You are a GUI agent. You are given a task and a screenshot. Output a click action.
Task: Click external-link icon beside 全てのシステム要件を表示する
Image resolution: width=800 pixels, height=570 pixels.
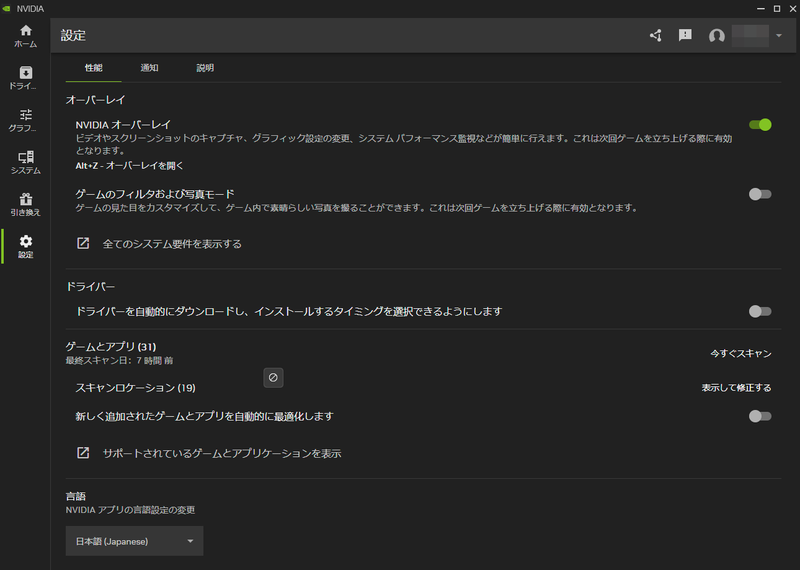tap(83, 243)
